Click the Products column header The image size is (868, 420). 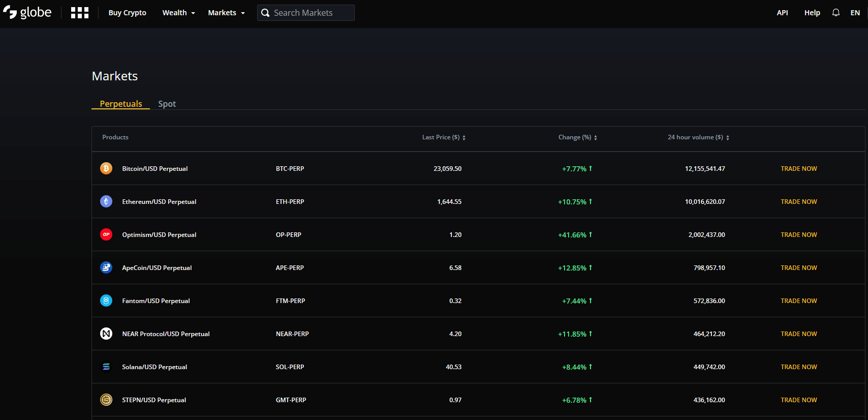pyautogui.click(x=115, y=137)
